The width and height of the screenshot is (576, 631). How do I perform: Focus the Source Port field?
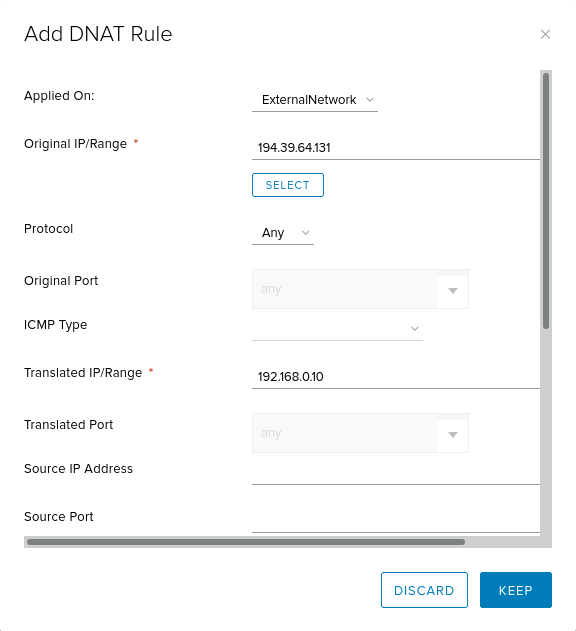coord(396,521)
